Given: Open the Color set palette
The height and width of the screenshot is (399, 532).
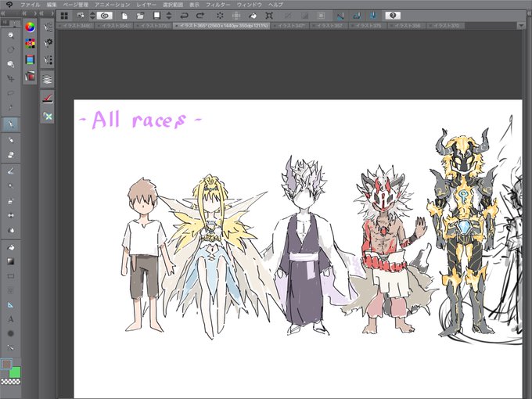Looking at the screenshot, I should point(31,44).
